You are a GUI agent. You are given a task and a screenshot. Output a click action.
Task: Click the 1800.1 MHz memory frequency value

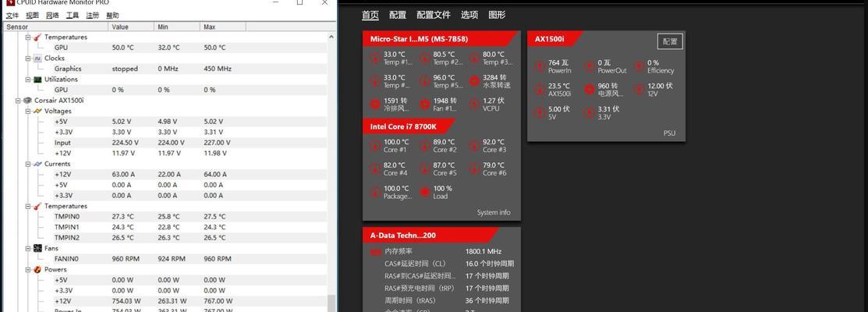tap(484, 252)
